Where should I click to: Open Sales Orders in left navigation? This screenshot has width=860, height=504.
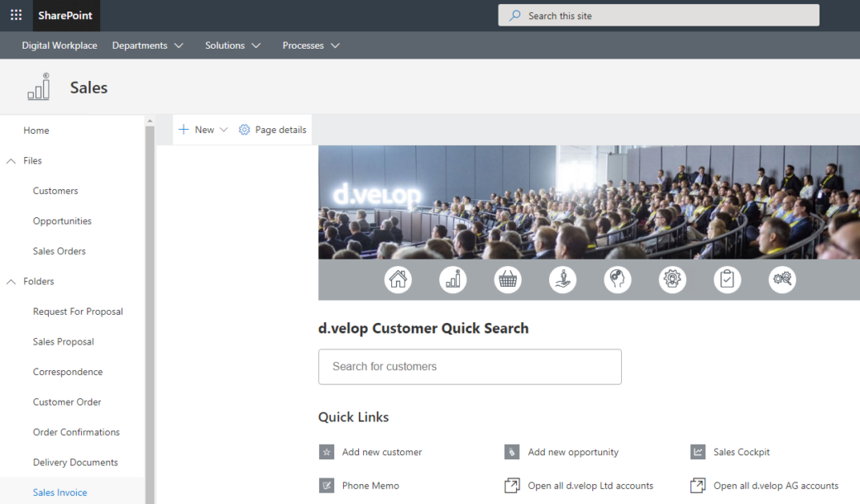pos(60,251)
